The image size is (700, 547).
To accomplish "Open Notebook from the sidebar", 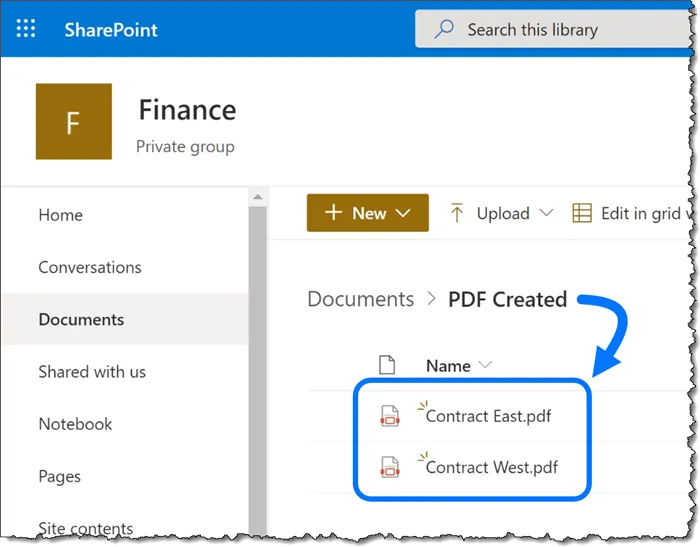I will coord(75,424).
